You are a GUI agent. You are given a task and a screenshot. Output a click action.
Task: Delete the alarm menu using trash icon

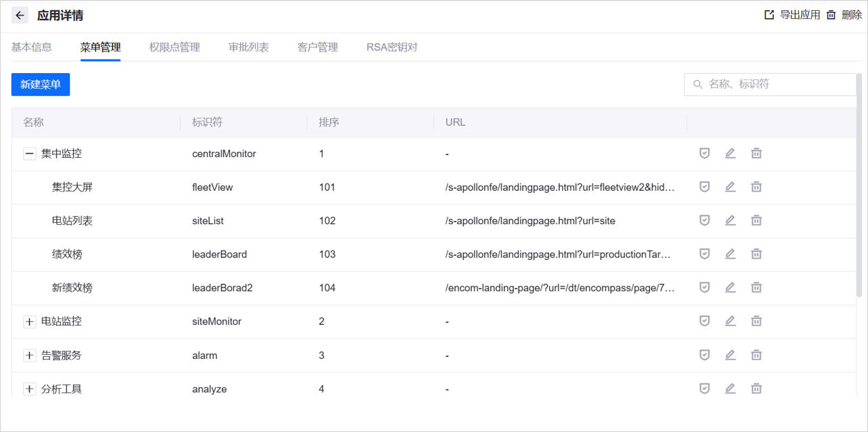(x=756, y=355)
